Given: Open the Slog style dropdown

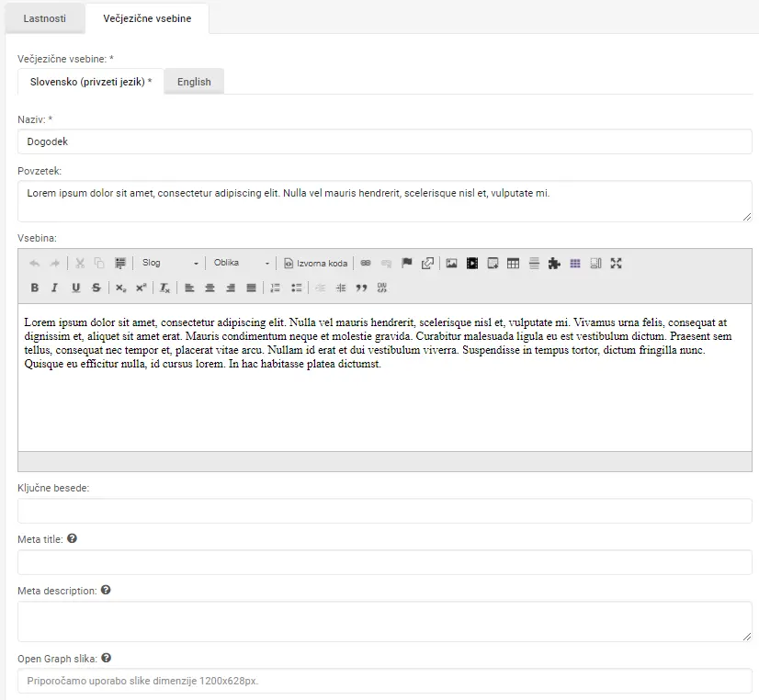Looking at the screenshot, I should [168, 264].
